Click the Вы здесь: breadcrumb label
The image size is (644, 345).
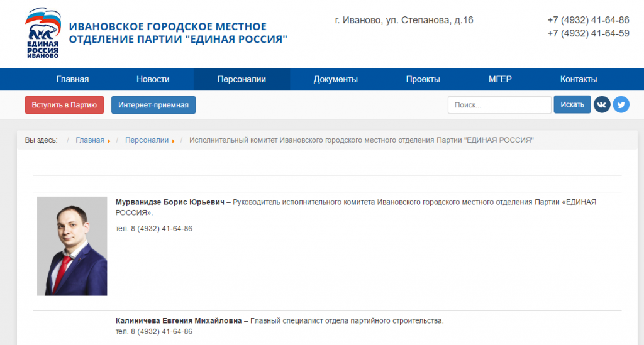(x=41, y=140)
